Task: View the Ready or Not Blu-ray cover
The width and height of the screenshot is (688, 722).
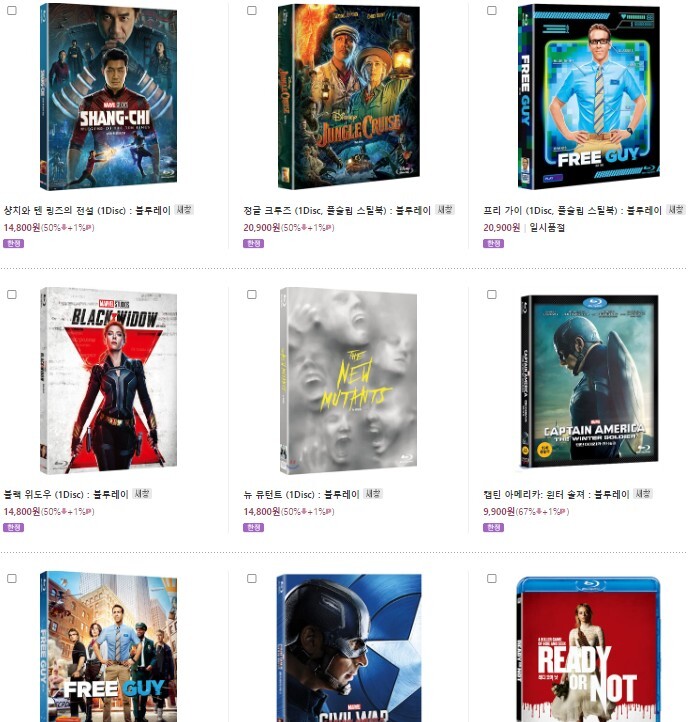Action: (589, 649)
